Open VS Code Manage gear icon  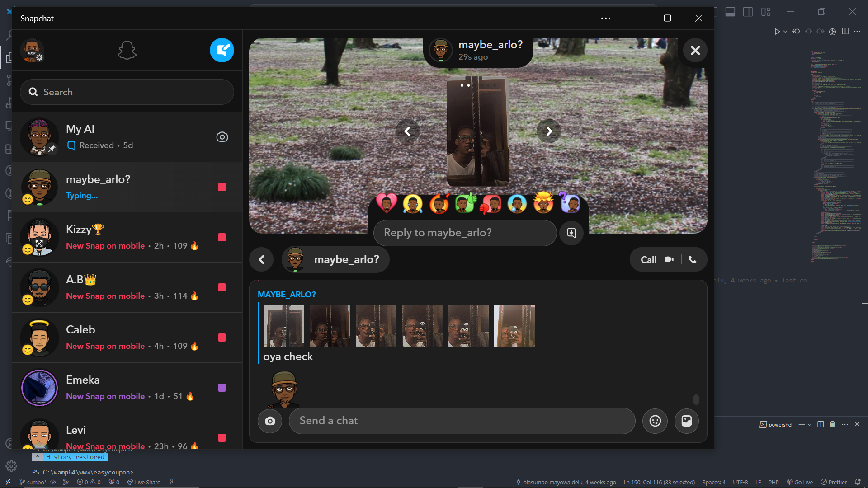coord(11,466)
